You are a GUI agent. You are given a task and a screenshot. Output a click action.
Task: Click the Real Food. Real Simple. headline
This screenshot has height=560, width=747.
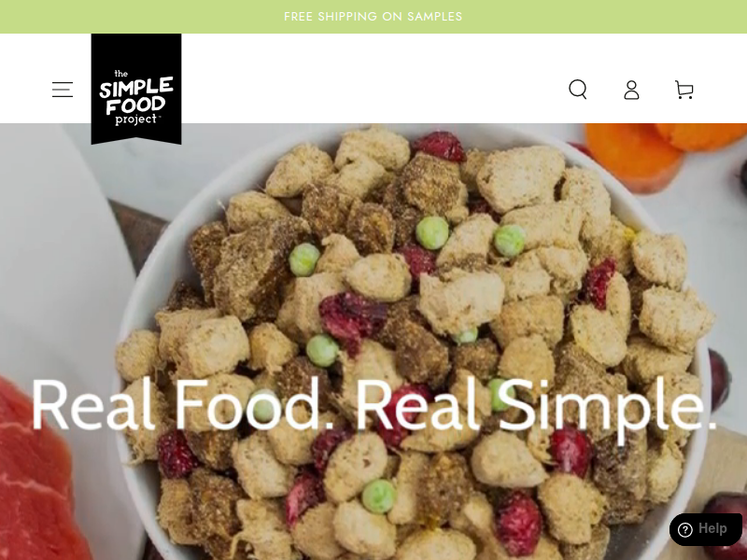click(374, 405)
